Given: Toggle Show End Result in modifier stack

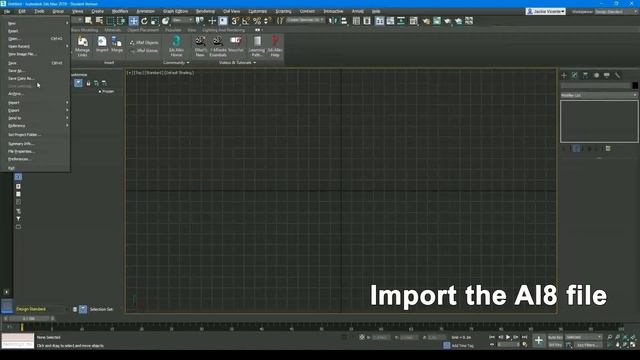Looking at the screenshot, I should point(576,149).
